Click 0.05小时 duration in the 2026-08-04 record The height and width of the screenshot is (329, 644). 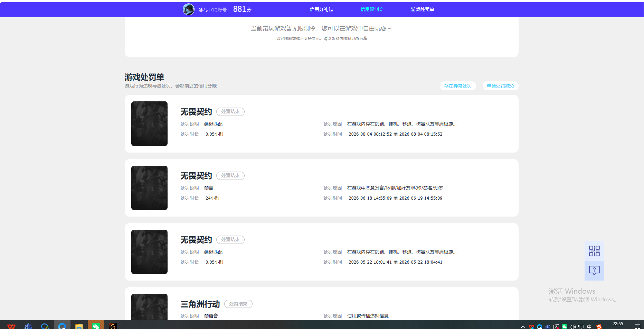click(x=215, y=134)
